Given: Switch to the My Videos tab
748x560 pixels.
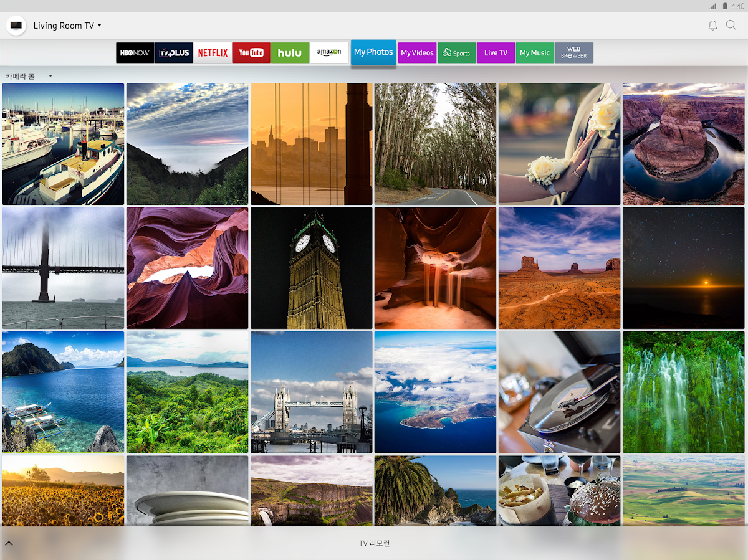Looking at the screenshot, I should [417, 53].
